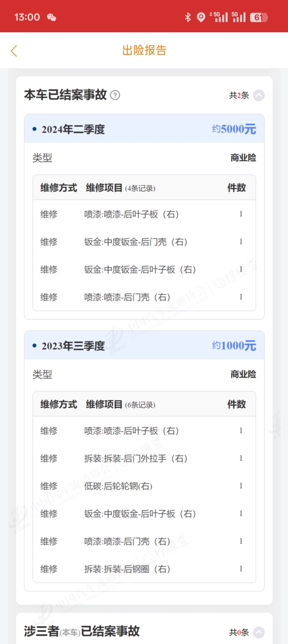The height and width of the screenshot is (644, 288).
Task: Tap the 约1000元 amount
Action: [234, 345]
